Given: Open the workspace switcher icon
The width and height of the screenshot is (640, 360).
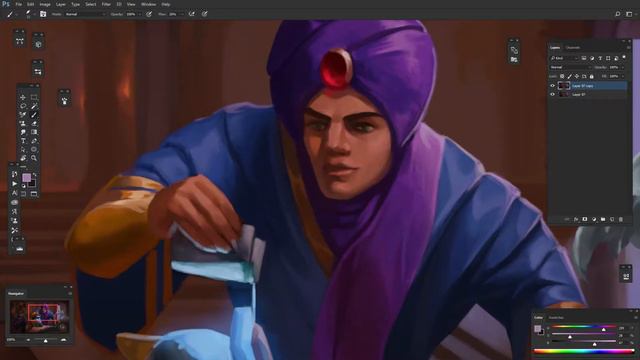Looking at the screenshot, I should [x=629, y=14].
